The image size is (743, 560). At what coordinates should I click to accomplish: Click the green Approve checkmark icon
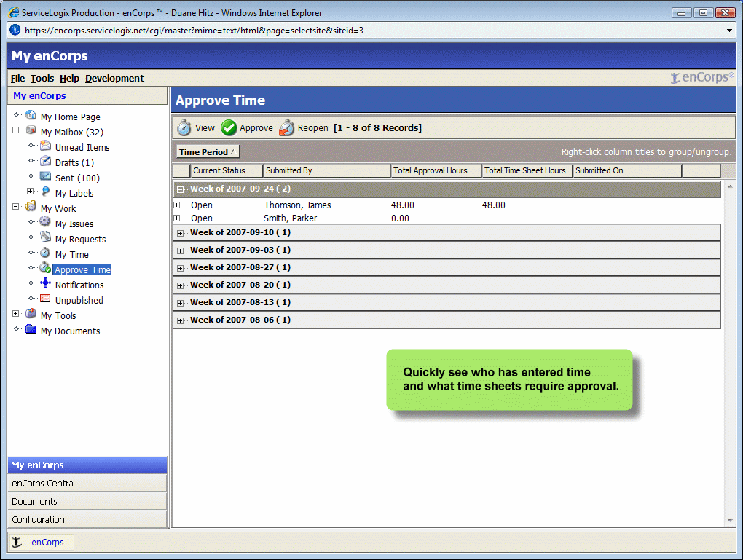[229, 128]
